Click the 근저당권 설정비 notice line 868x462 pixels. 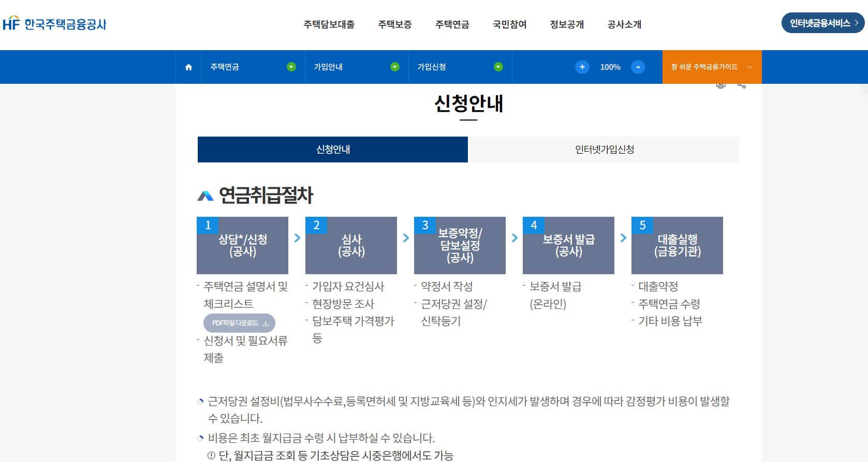pos(469,409)
